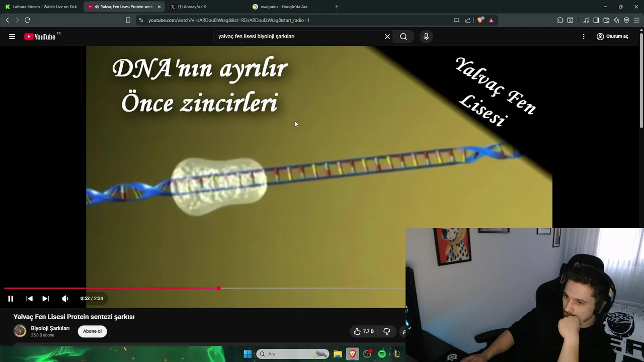Submit search with the magnifier button
The width and height of the screenshot is (644, 362).
pyautogui.click(x=404, y=37)
